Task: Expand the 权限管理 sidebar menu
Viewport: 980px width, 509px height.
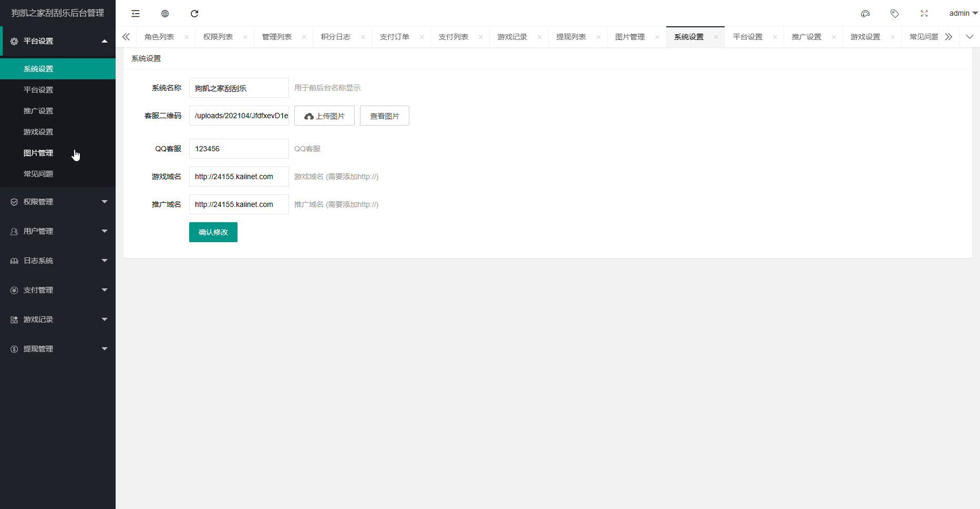Action: [58, 202]
